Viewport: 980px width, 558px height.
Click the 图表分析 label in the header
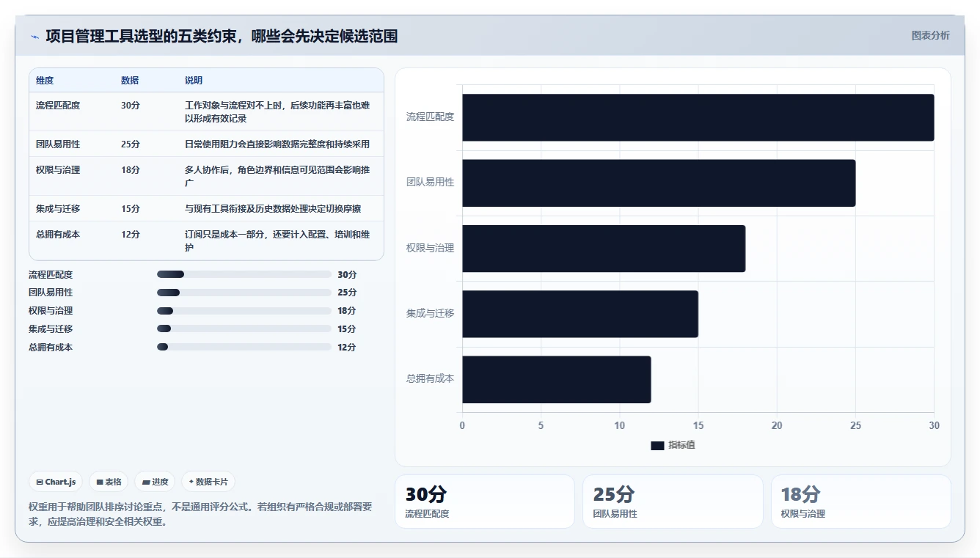[x=930, y=35]
